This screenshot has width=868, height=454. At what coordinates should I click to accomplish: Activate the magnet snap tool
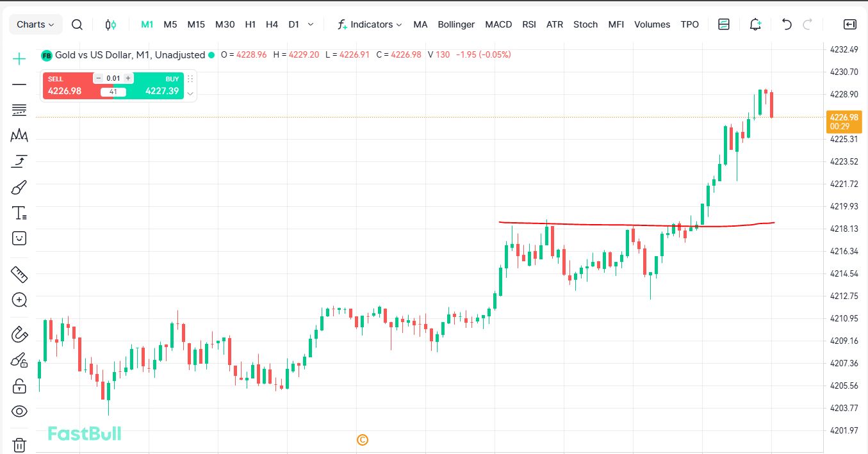tap(19, 334)
